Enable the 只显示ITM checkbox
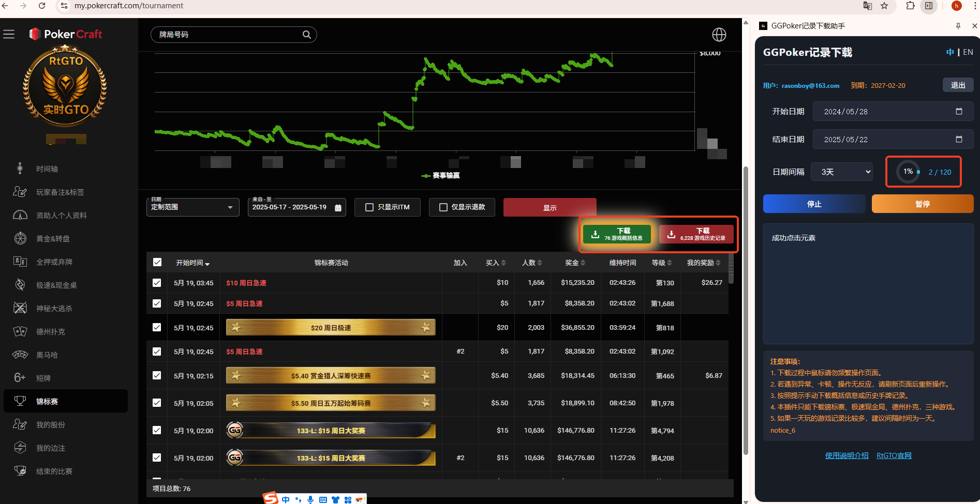 [369, 207]
